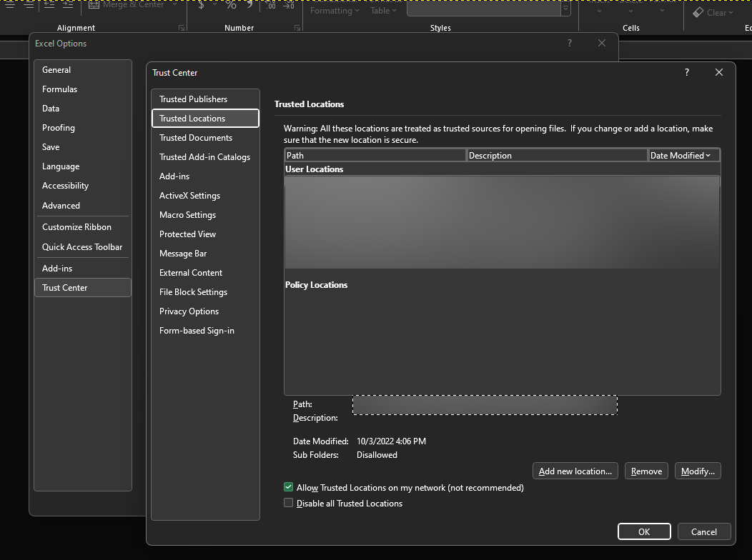The height and width of the screenshot is (560, 752).
Task: Click the Excel Options help question mark
Action: pyautogui.click(x=569, y=43)
